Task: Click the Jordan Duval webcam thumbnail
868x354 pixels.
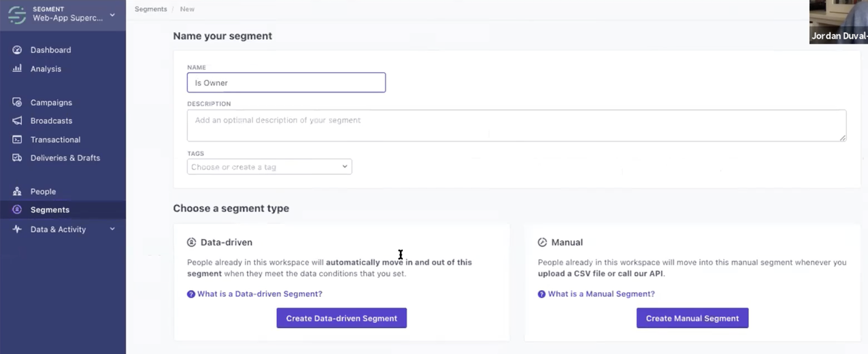Action: (839, 22)
